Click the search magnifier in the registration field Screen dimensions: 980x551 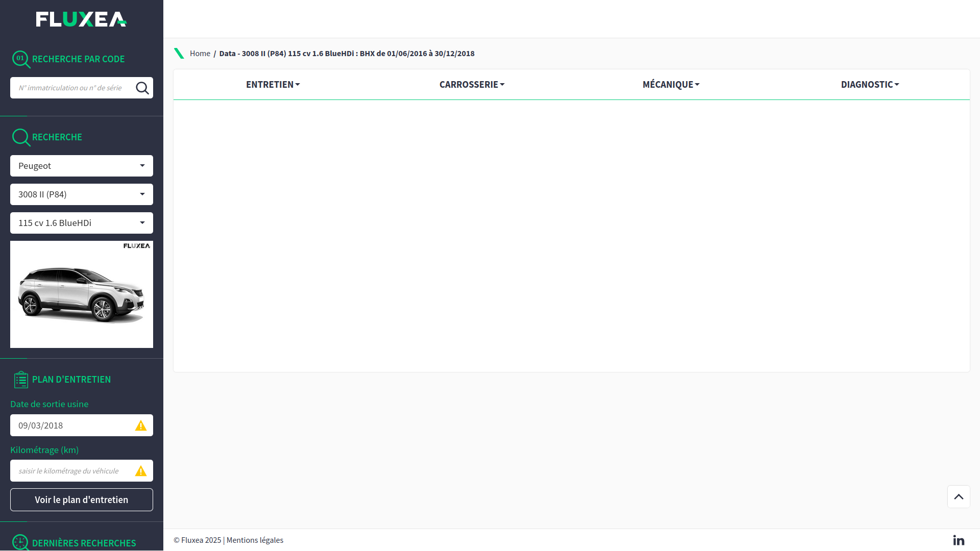pyautogui.click(x=142, y=88)
